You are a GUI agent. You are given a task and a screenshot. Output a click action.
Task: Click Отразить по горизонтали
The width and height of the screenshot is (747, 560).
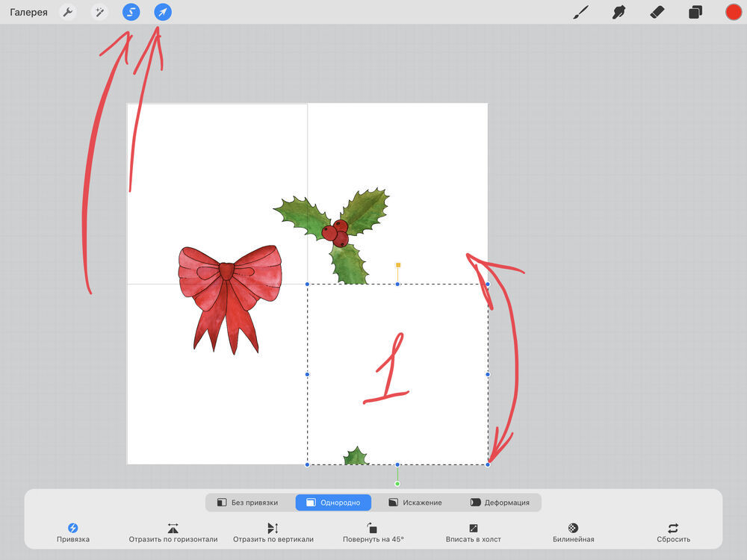pyautogui.click(x=173, y=532)
